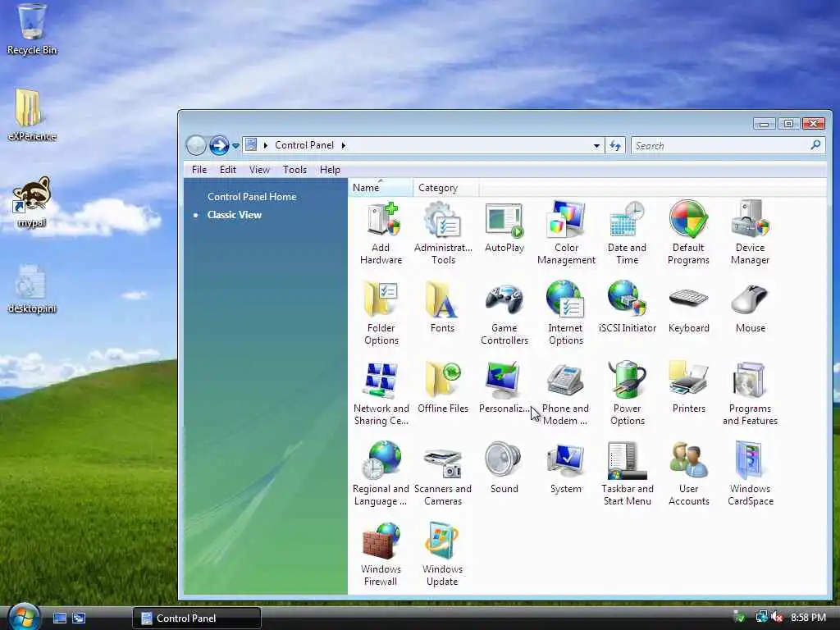Viewport: 840px width, 630px height.
Task: Click Show Desktop quick launch icon
Action: [x=60, y=619]
